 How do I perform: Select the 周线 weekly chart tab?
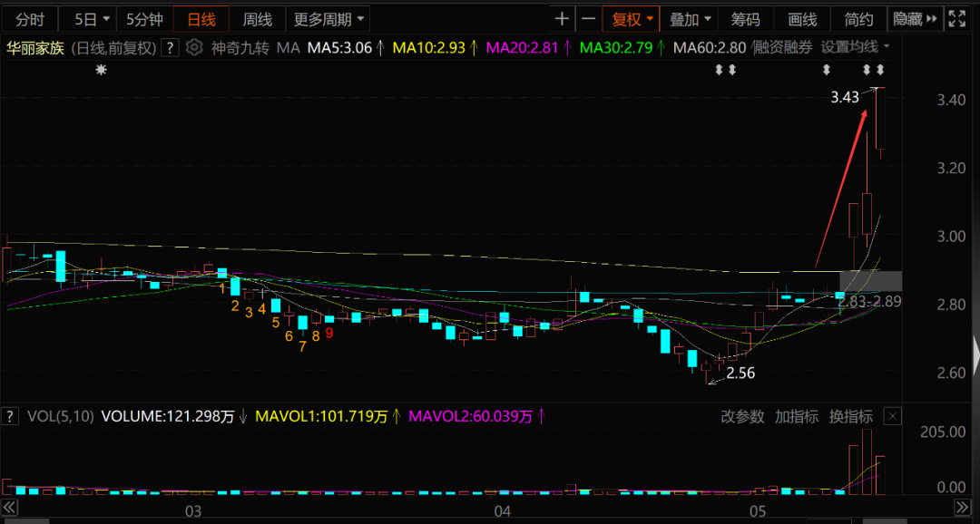pos(258,19)
